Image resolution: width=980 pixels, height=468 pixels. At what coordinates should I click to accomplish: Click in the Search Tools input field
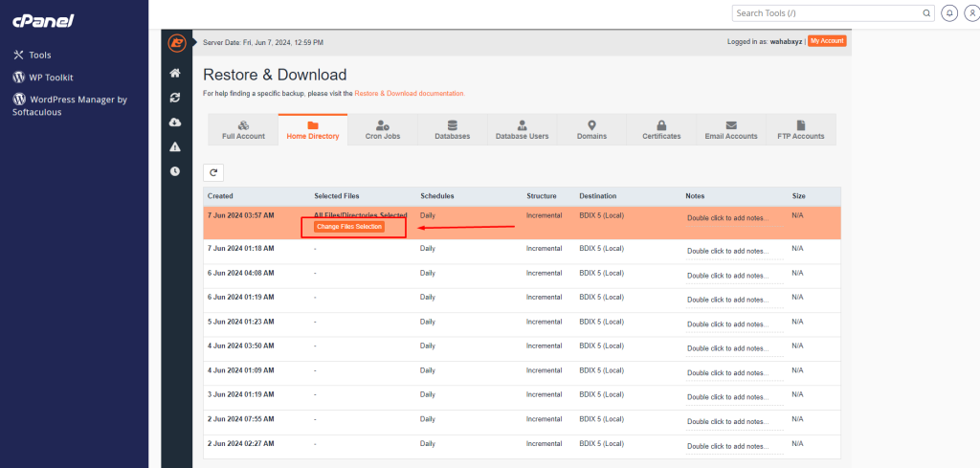tap(828, 13)
